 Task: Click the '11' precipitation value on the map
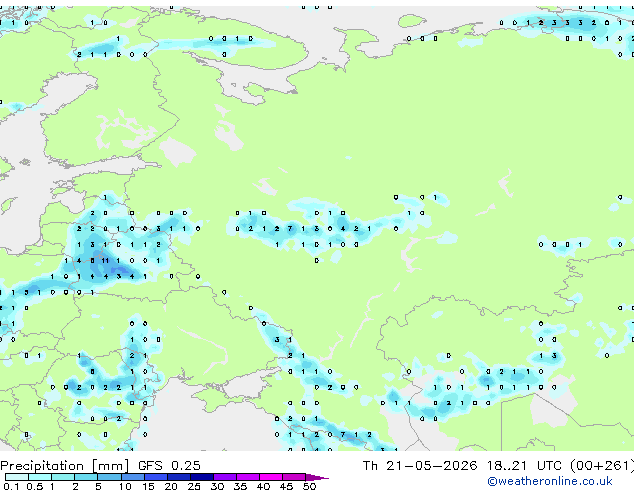(x=105, y=261)
